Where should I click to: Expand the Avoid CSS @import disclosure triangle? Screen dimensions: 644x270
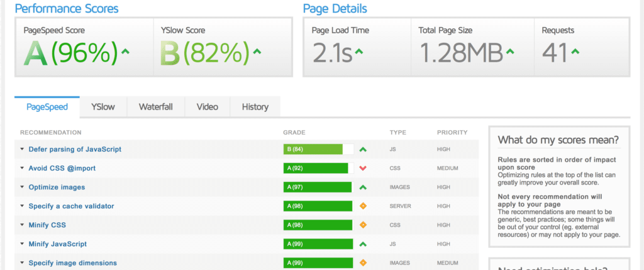[22, 169]
